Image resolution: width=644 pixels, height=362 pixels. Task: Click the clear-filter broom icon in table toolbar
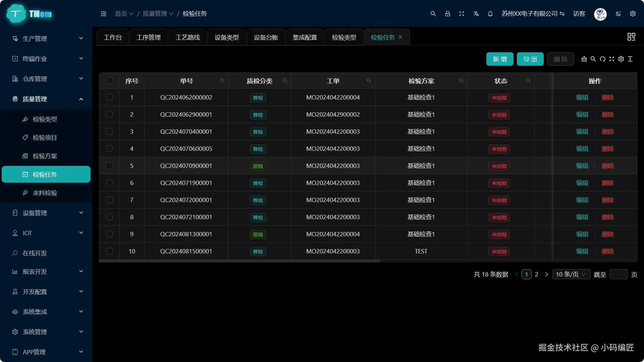[584, 59]
